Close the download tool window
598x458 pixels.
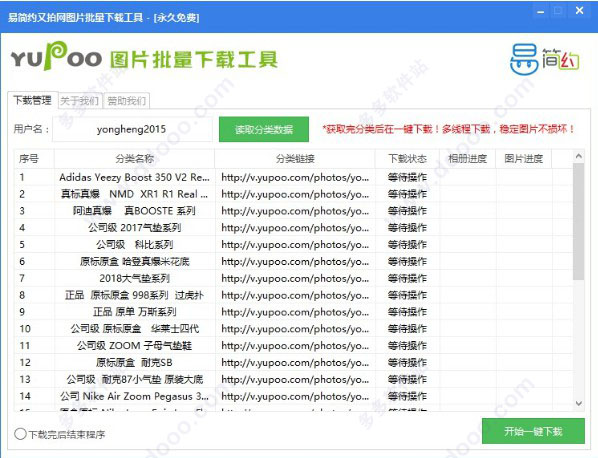click(x=579, y=11)
